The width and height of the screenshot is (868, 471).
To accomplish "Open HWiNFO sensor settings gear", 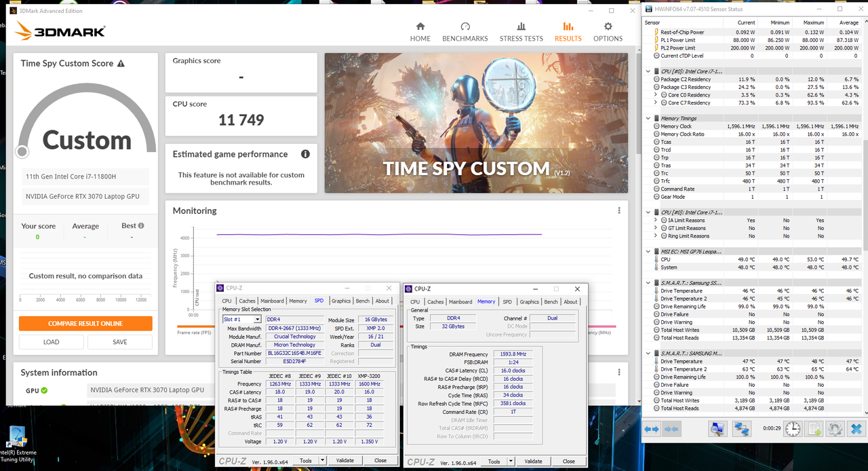I will (x=835, y=429).
